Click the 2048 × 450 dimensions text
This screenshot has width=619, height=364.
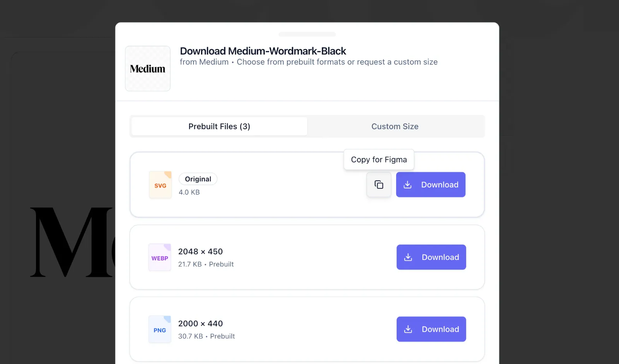click(x=200, y=251)
